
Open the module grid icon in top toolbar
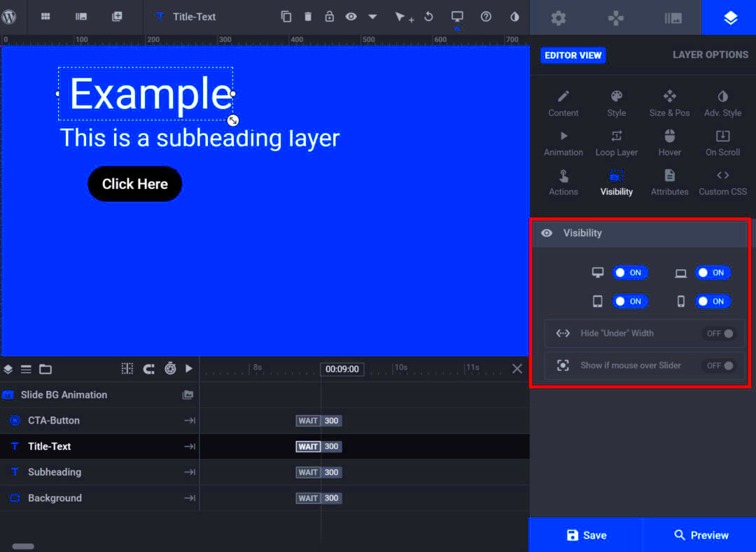tap(45, 17)
